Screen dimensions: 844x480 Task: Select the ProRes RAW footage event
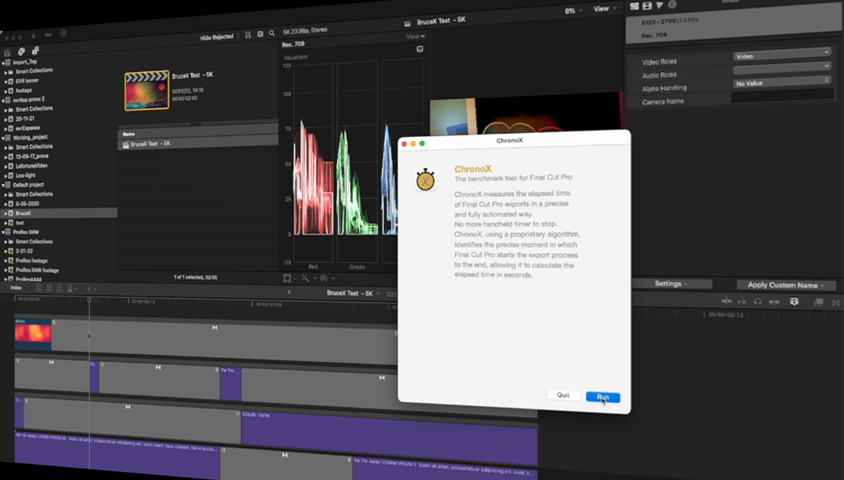coord(37,270)
